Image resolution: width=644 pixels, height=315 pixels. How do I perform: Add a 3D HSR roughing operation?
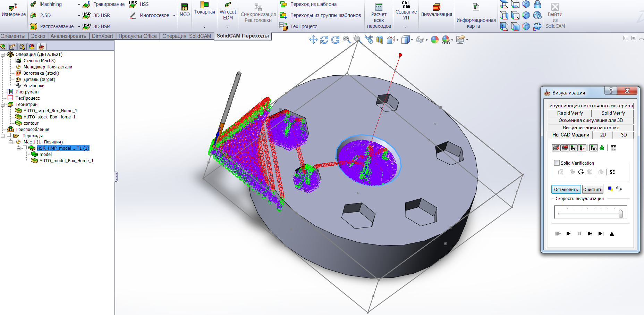click(x=96, y=15)
